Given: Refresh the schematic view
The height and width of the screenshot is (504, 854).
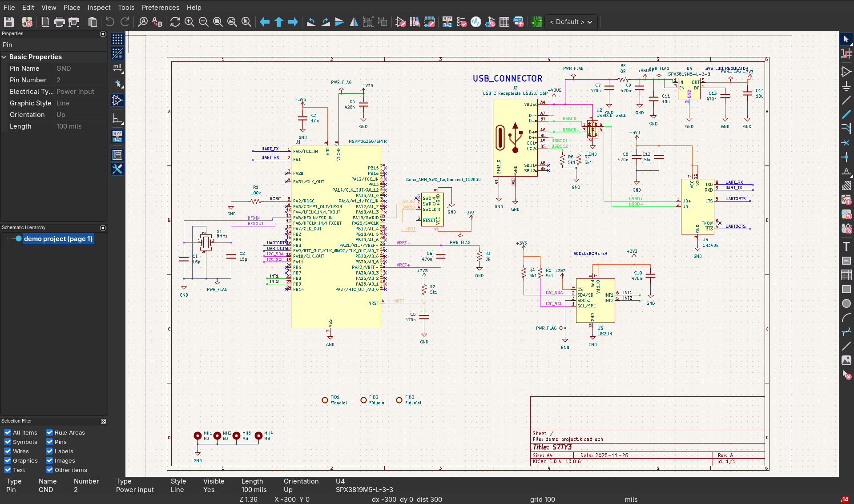Looking at the screenshot, I should click(175, 22).
